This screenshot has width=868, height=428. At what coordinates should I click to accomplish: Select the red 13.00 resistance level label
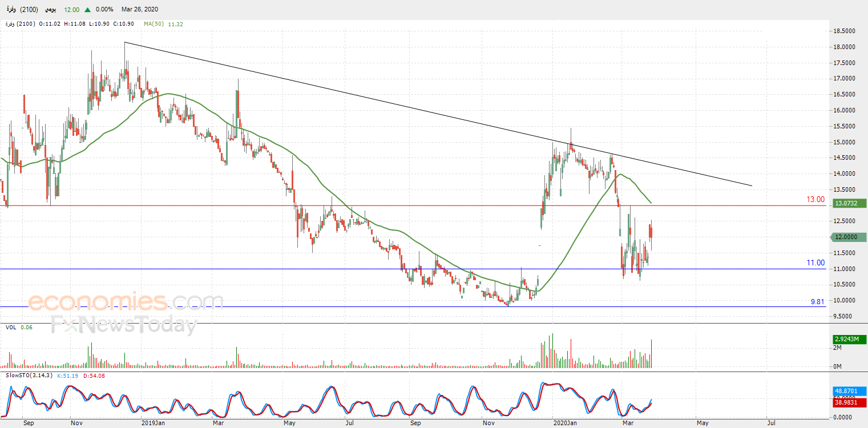tap(815, 199)
